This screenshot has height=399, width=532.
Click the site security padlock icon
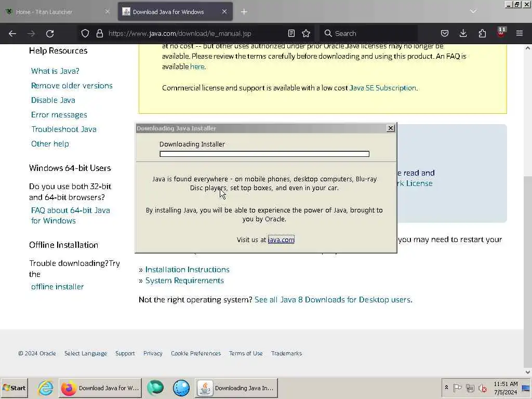pos(99,33)
